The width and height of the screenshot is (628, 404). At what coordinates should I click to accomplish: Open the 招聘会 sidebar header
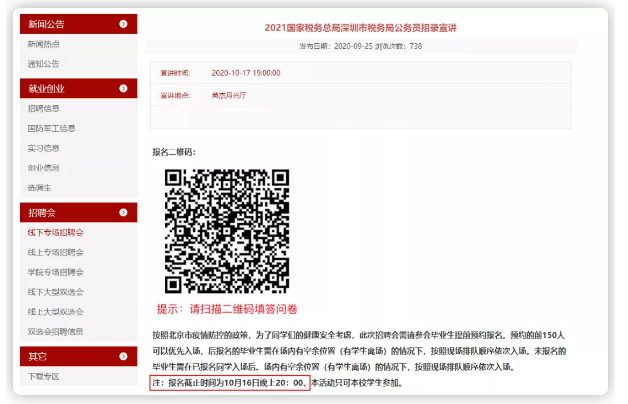[x=78, y=212]
